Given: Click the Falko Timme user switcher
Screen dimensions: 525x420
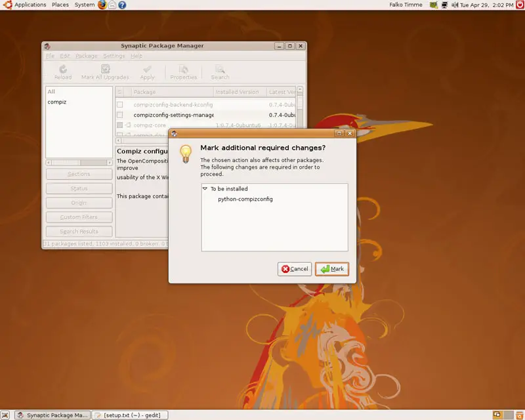Looking at the screenshot, I should (406, 5).
